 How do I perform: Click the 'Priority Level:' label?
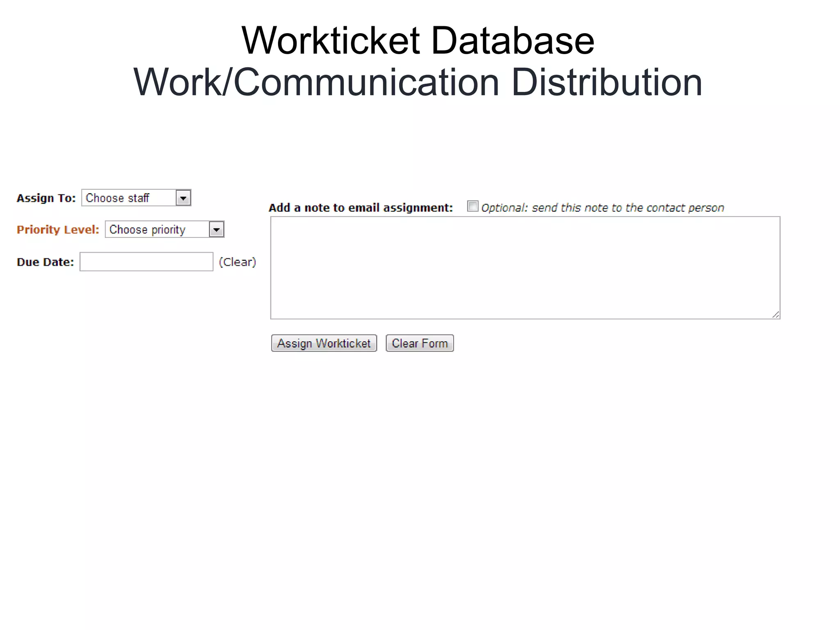58,230
